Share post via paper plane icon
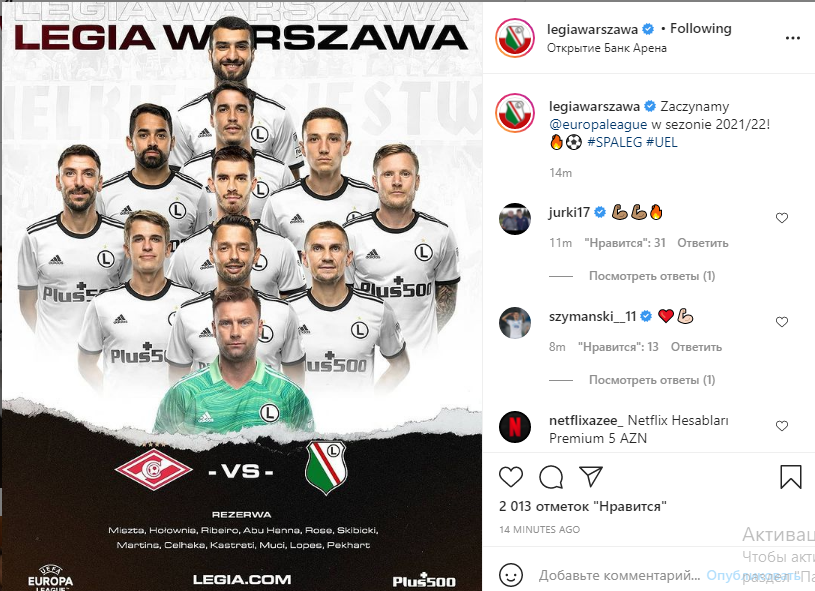 590,476
